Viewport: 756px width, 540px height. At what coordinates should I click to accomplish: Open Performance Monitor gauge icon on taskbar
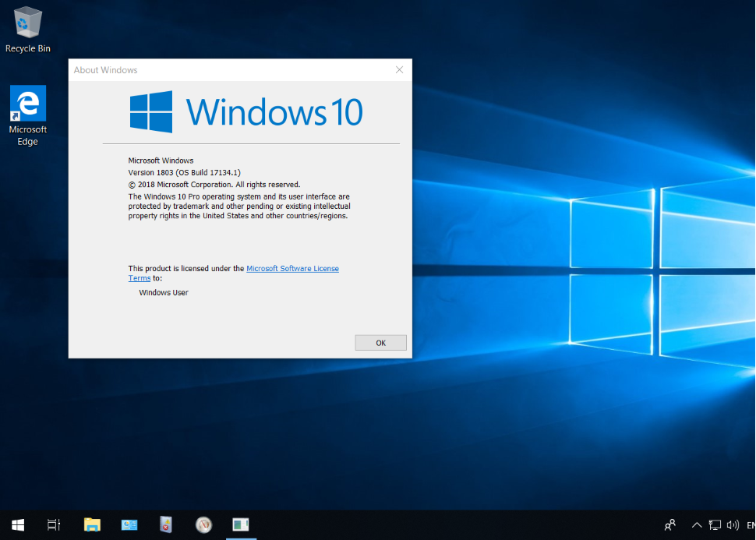pyautogui.click(x=203, y=524)
